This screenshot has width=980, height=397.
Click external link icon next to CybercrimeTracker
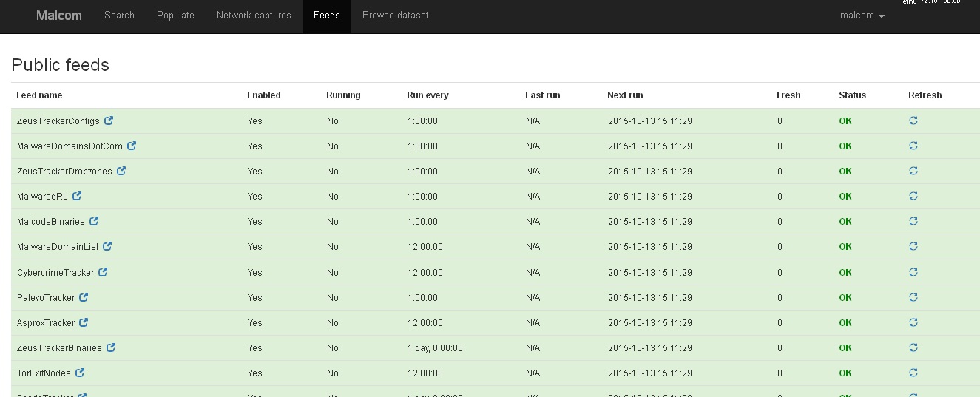103,272
